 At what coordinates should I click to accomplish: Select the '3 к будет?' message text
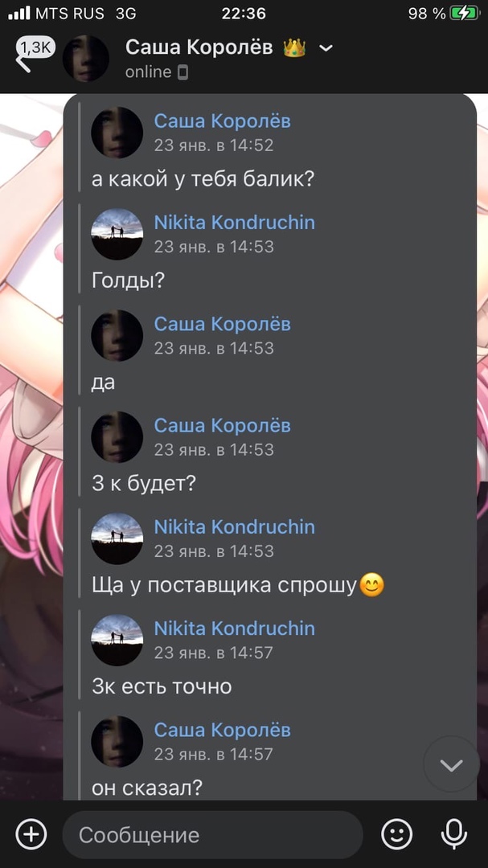144,485
